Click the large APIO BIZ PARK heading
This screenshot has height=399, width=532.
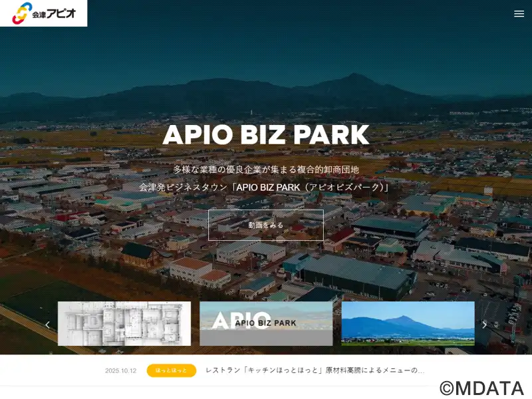[x=266, y=135]
